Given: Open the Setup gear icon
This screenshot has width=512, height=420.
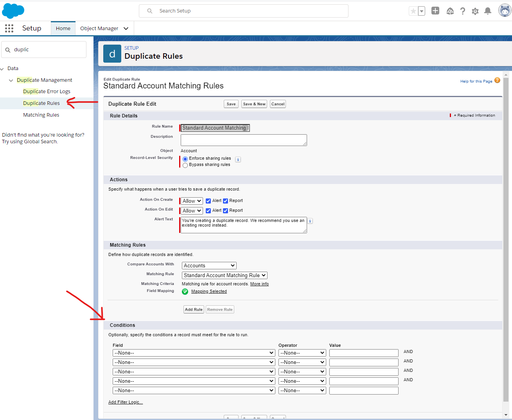Looking at the screenshot, I should 475,11.
